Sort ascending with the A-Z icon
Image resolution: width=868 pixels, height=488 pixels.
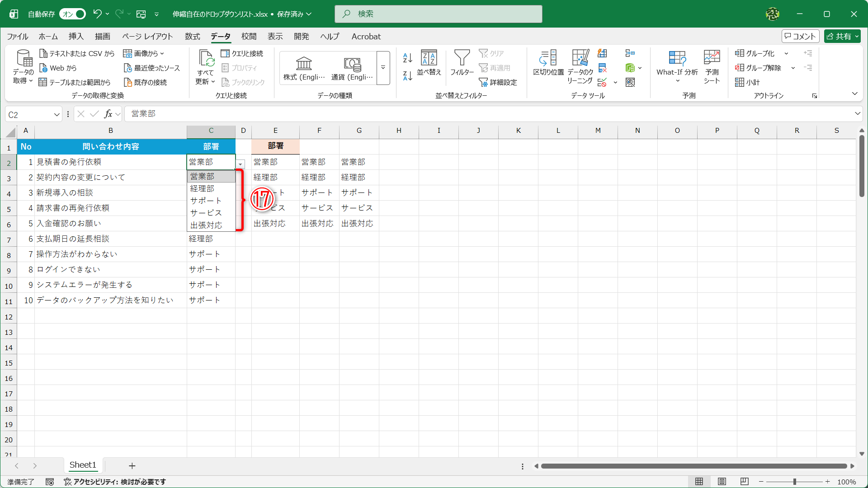pos(406,57)
